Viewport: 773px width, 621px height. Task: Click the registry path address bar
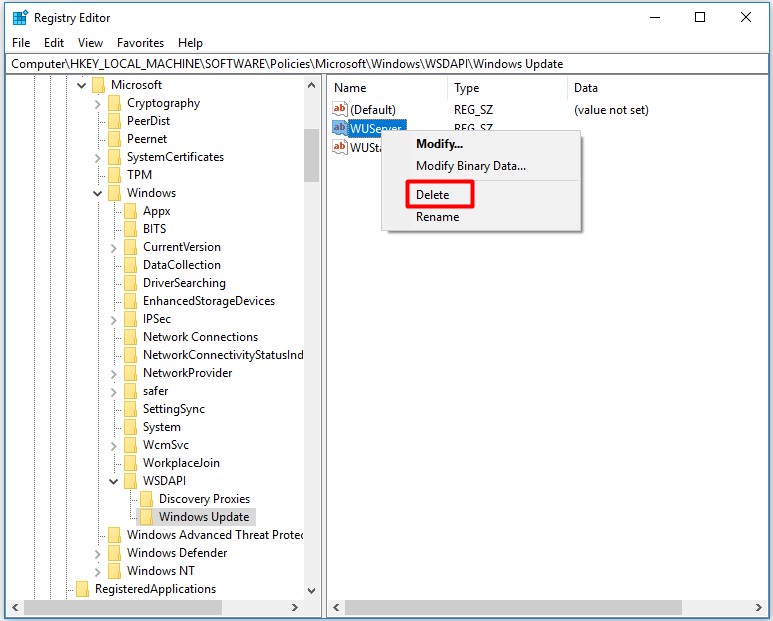[x=386, y=64]
